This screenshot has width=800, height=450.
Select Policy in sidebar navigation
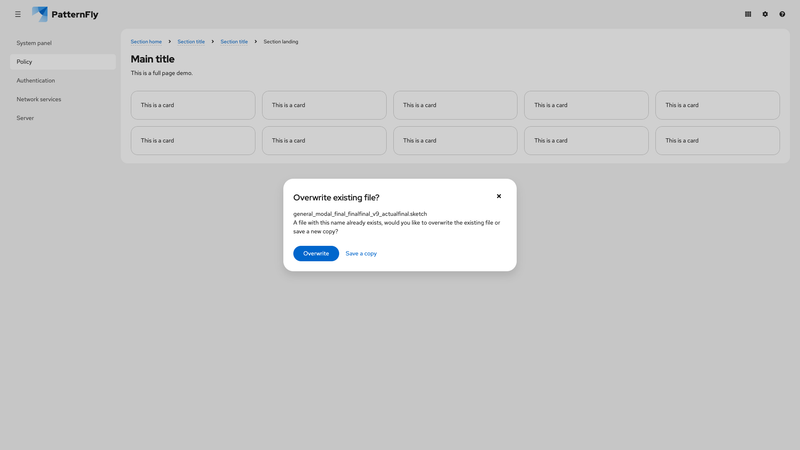[x=25, y=62]
